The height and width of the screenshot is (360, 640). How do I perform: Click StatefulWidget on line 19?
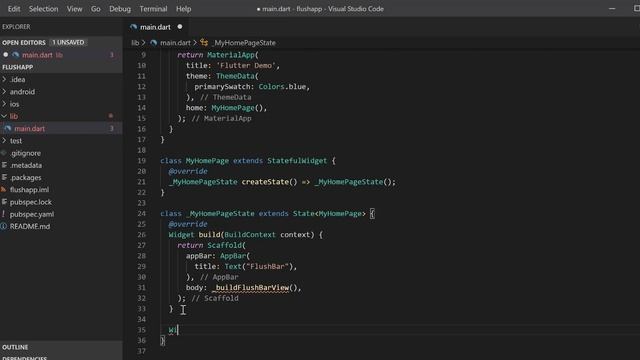pyautogui.click(x=297, y=161)
